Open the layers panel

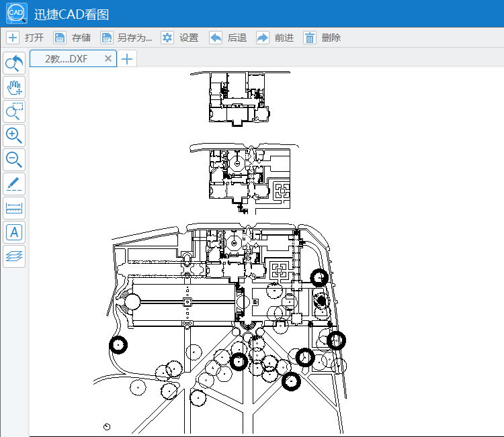pyautogui.click(x=14, y=256)
